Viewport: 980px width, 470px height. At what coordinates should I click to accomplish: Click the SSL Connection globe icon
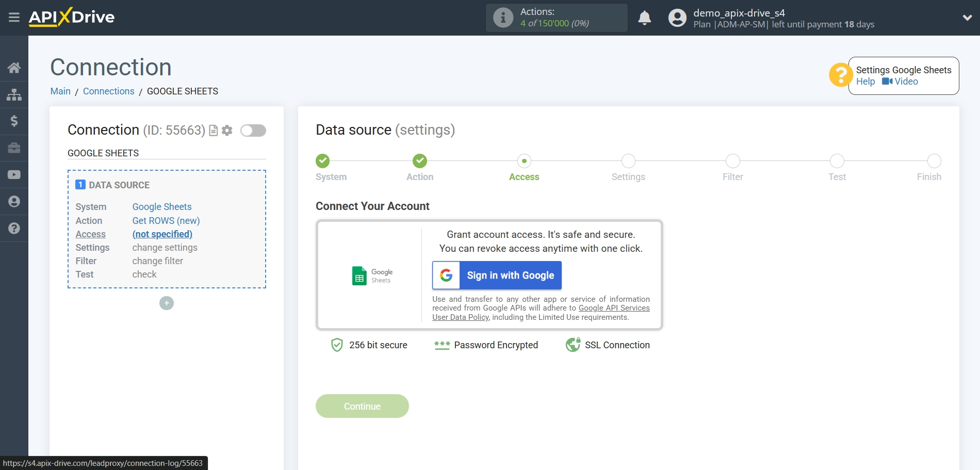click(x=573, y=345)
